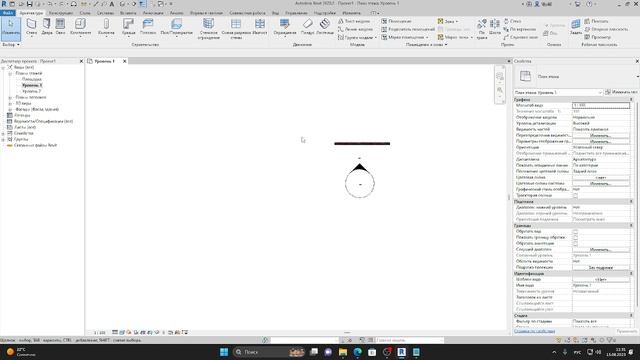Expand Планы потолков tree node
This screenshot has height=360, width=640.
click(x=10, y=98)
